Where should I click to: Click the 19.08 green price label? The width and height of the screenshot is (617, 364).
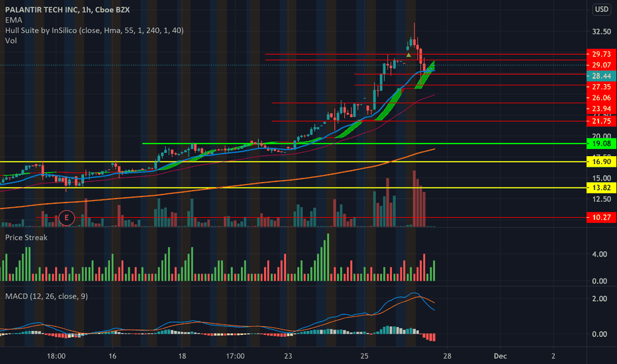point(601,144)
